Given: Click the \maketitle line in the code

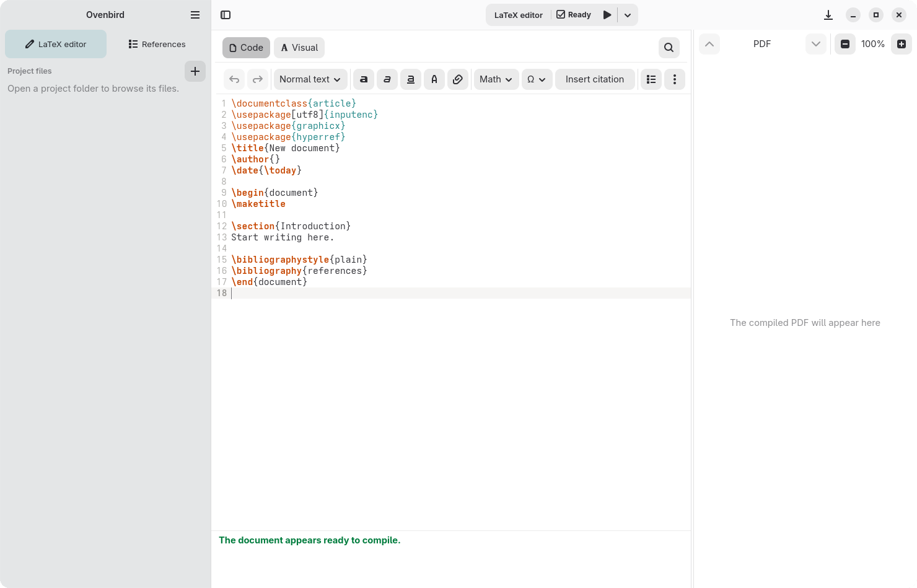Looking at the screenshot, I should (258, 204).
